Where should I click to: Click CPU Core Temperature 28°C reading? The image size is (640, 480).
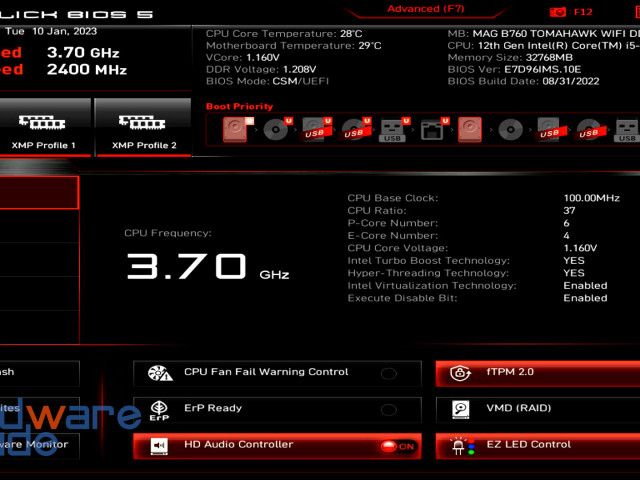tap(284, 33)
